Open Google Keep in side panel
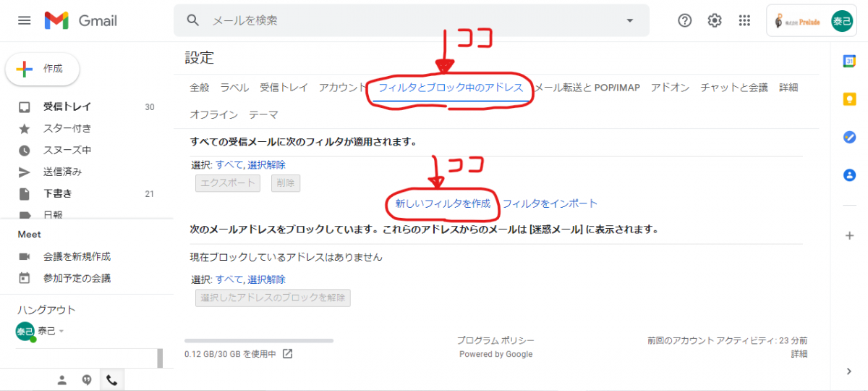 [x=849, y=99]
